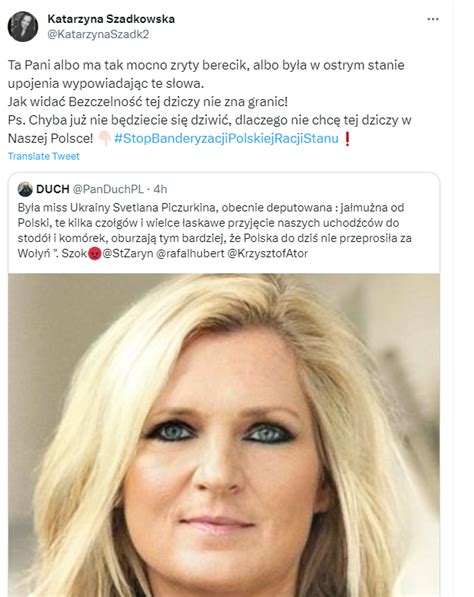Click the @KatarzynaSzadk2 handle
Image resolution: width=474 pixels, height=597 pixels.
click(98, 34)
